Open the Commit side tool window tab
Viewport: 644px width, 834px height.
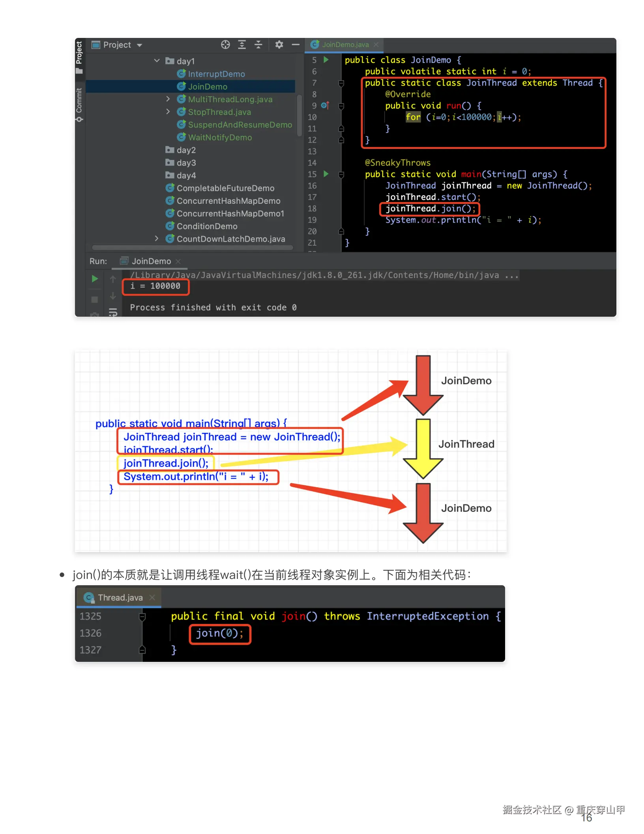[79, 105]
